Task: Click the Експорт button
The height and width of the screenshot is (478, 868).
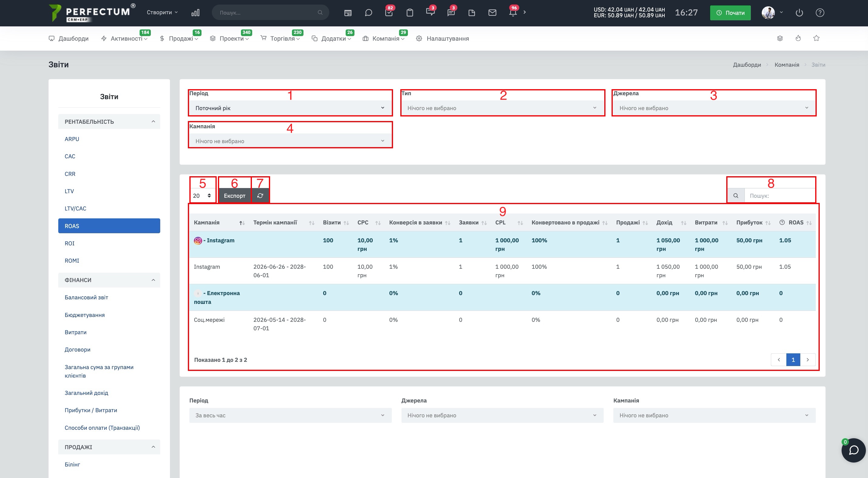Action: point(235,196)
